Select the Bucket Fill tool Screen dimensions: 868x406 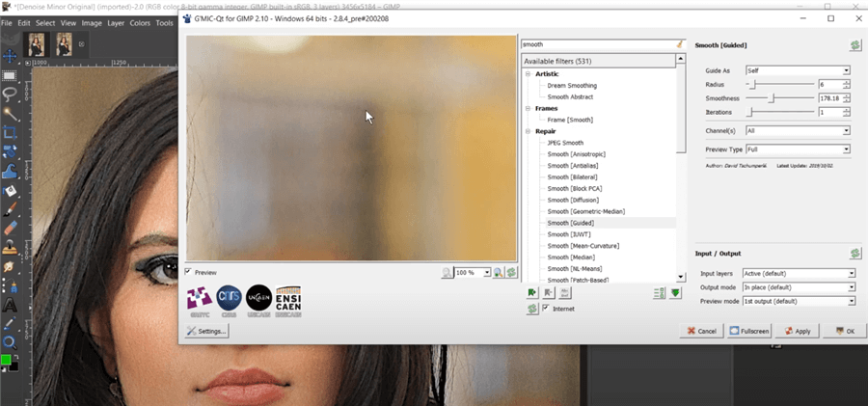pyautogui.click(x=10, y=191)
